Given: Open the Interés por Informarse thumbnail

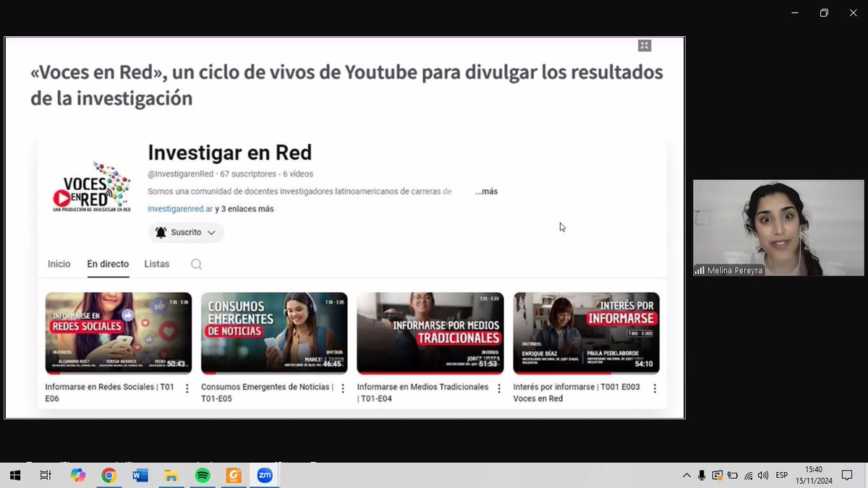Looking at the screenshot, I should [586, 333].
